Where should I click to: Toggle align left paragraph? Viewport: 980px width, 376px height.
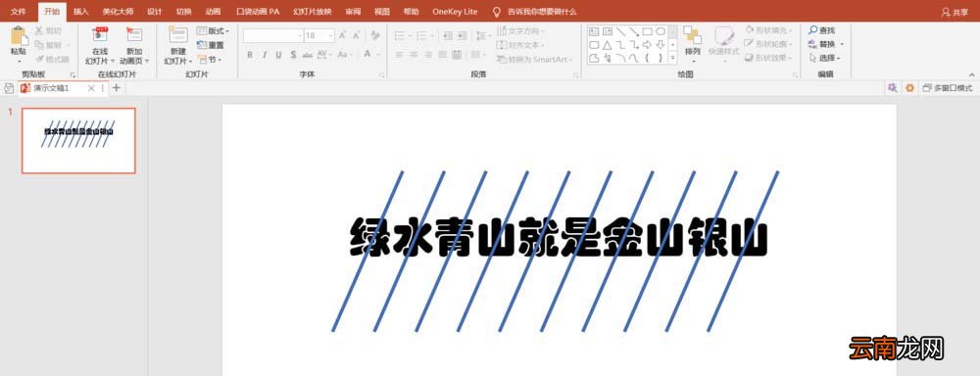click(399, 55)
